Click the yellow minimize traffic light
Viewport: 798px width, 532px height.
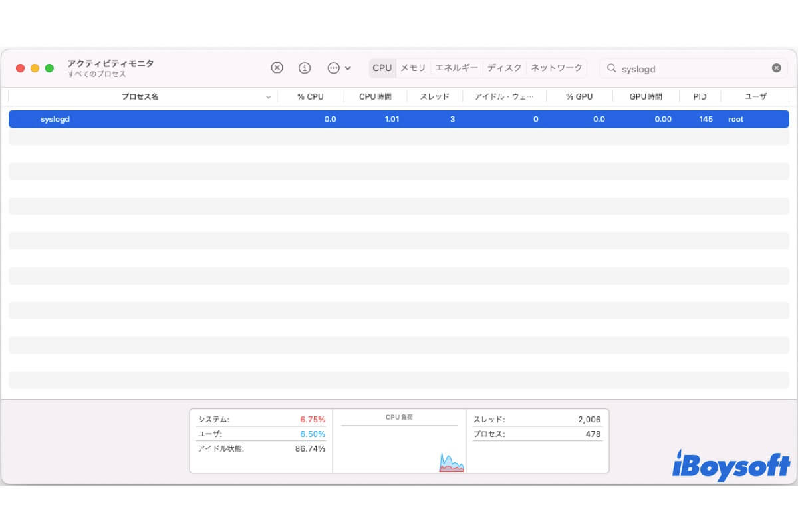34,68
